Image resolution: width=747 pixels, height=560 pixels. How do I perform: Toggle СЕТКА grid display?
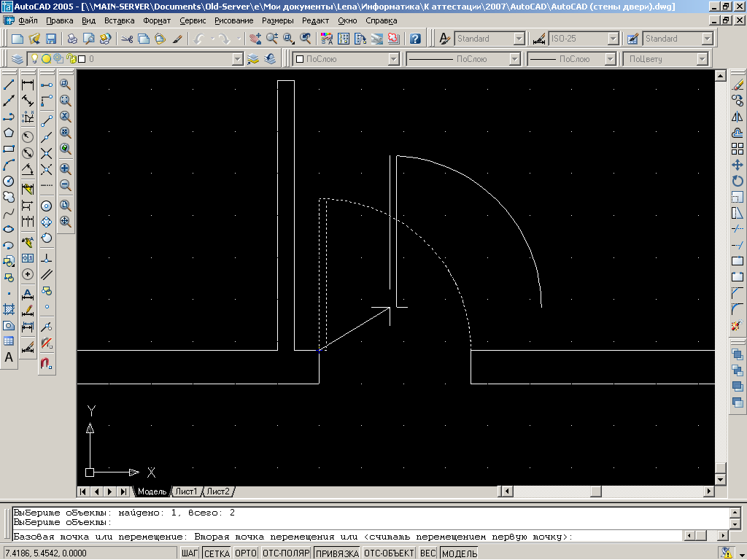click(x=217, y=553)
